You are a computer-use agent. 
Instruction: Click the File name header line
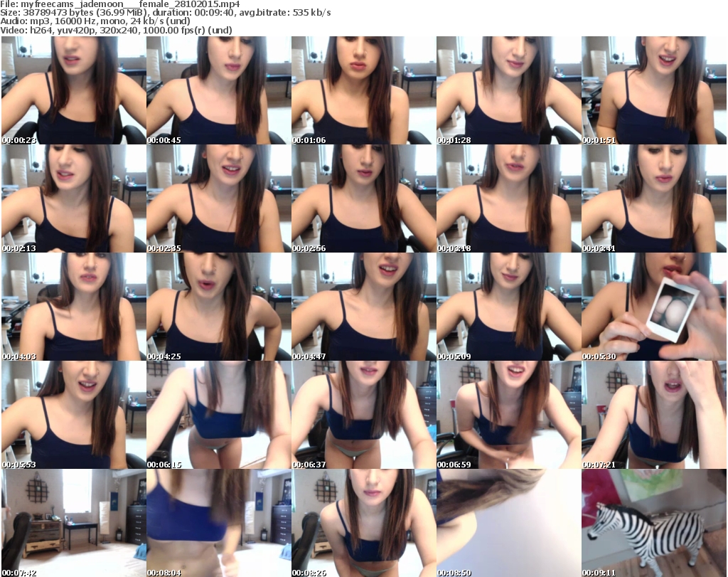tap(119, 4)
